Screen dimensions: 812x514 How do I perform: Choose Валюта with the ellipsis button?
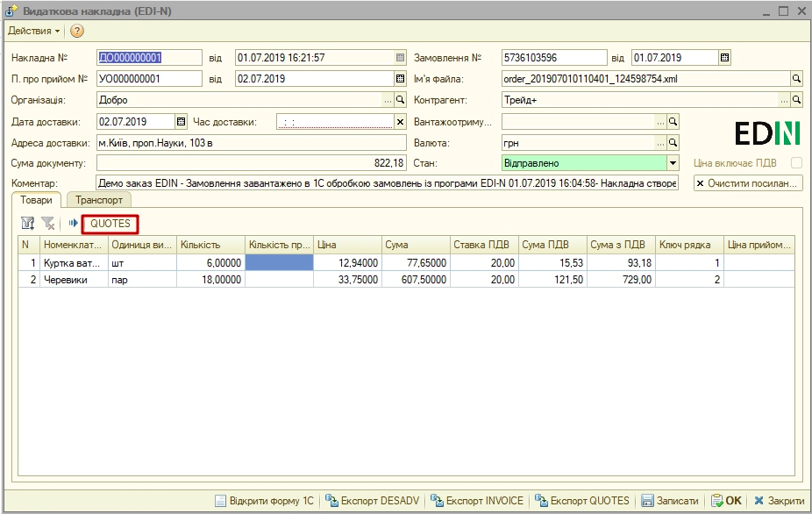click(x=660, y=142)
